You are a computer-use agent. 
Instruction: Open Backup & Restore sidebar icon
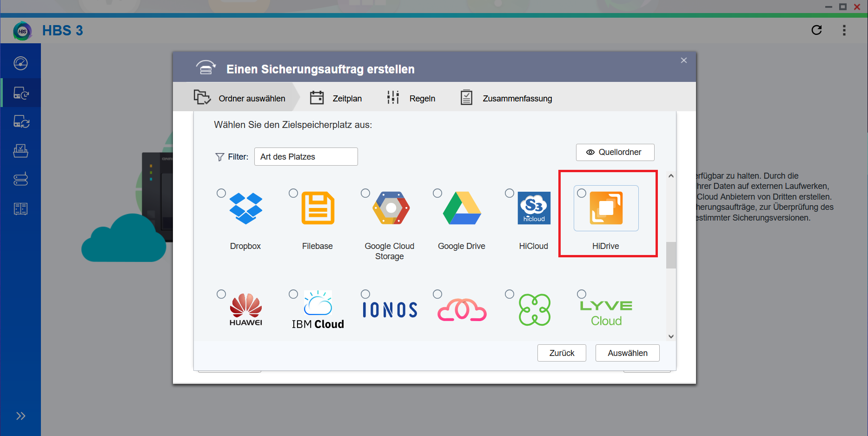click(20, 93)
